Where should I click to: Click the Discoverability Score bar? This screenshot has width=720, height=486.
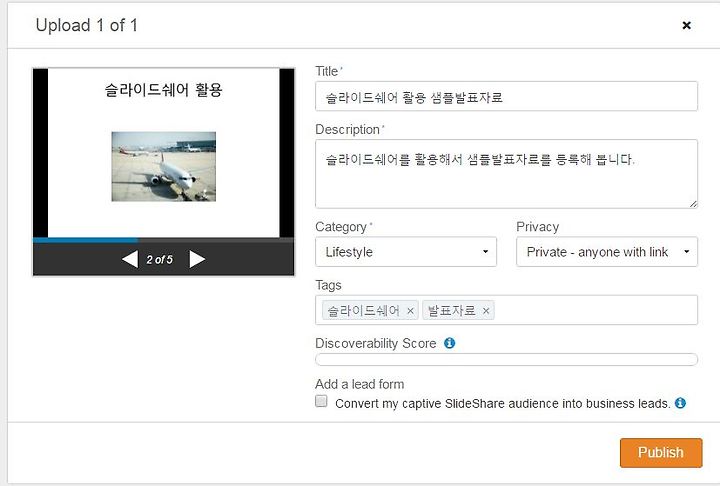coord(506,359)
